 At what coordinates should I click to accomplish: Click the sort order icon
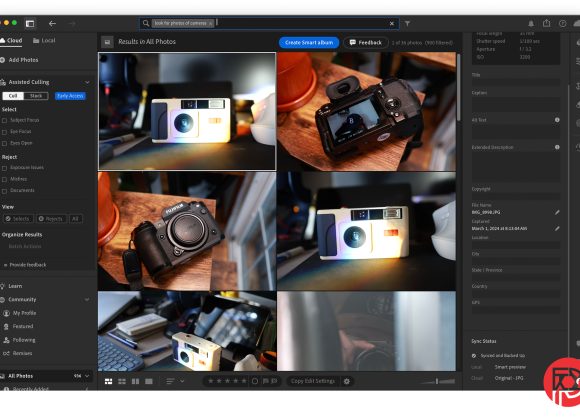pos(170,381)
